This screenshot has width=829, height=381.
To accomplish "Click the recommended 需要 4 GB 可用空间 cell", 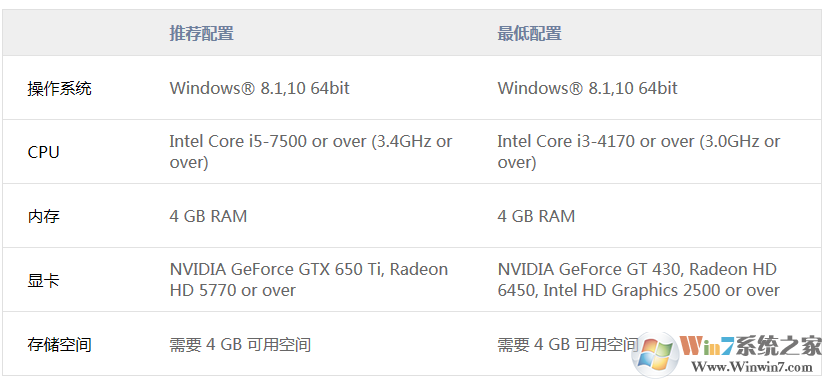I will (x=240, y=345).
